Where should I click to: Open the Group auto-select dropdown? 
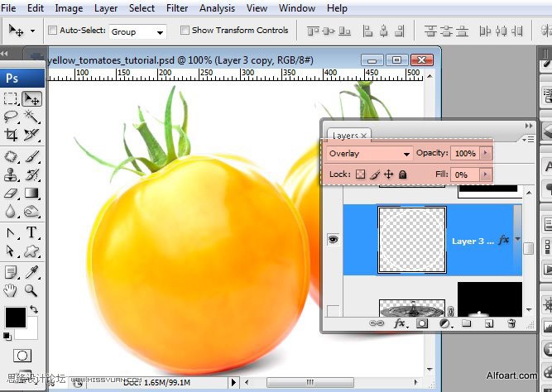[x=137, y=31]
